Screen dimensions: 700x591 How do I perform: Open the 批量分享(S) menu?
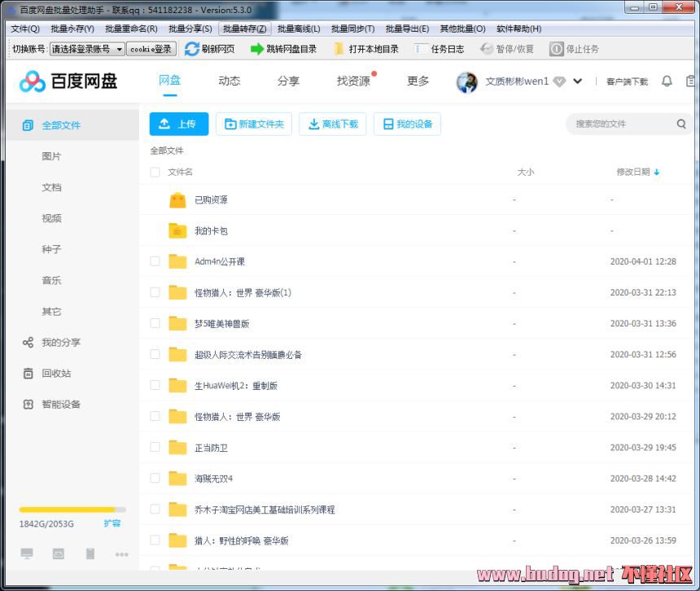(x=190, y=29)
